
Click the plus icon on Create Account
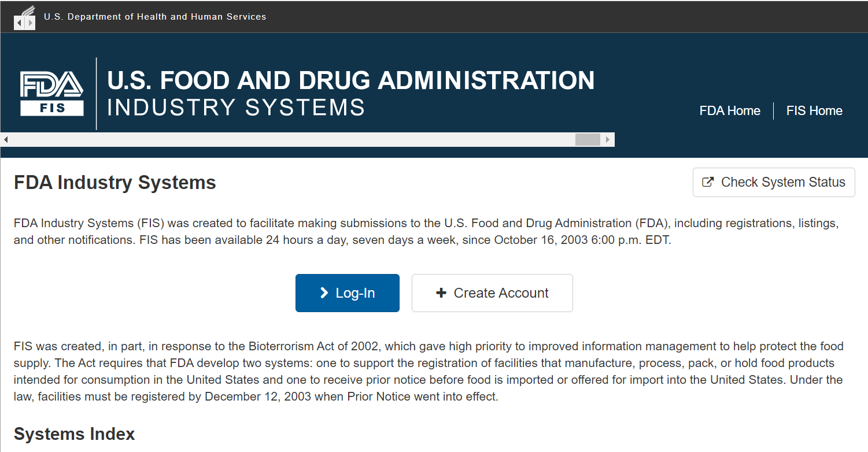point(441,293)
